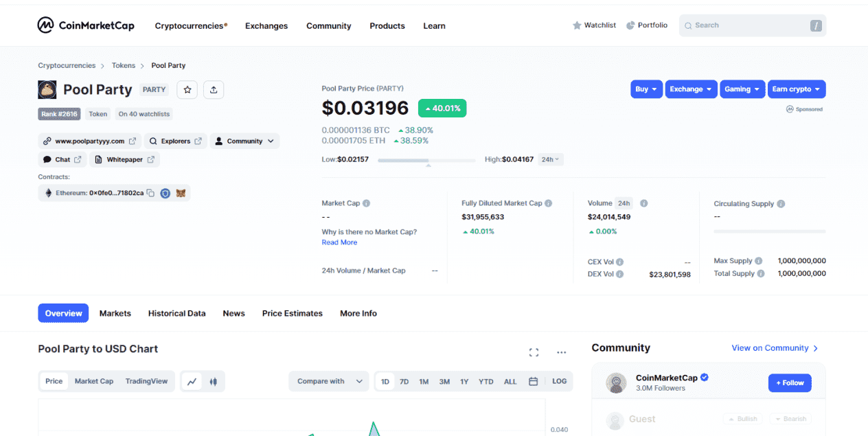Open the Price Estimates tab
Screen dimensions: 868x436
coord(292,313)
